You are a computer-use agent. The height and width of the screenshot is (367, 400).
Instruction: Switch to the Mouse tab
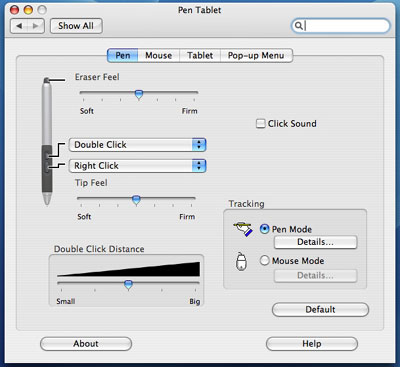pyautogui.click(x=159, y=55)
